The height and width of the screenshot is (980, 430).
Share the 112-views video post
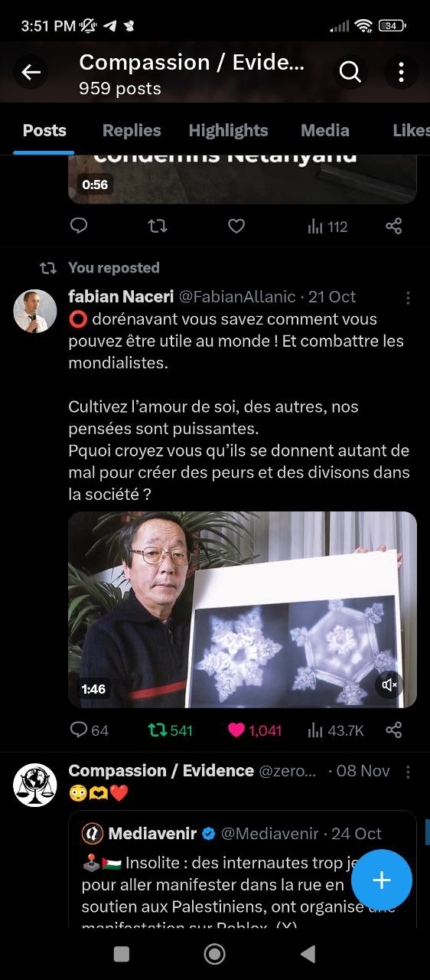pyautogui.click(x=393, y=226)
